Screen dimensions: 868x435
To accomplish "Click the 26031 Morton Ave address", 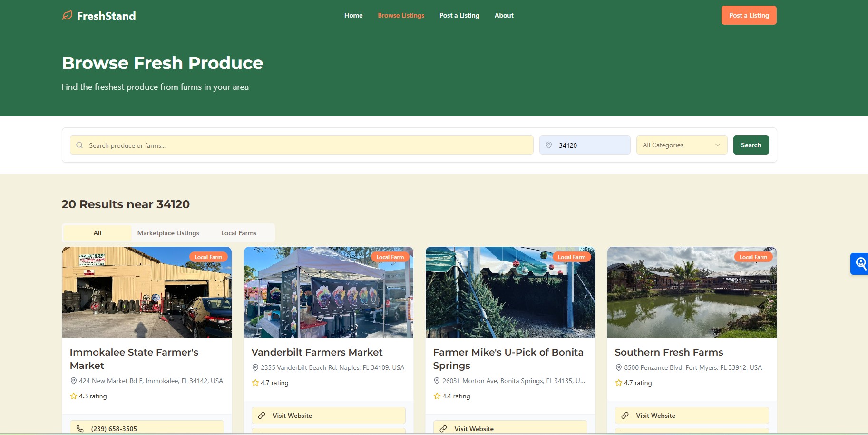I will [x=514, y=381].
